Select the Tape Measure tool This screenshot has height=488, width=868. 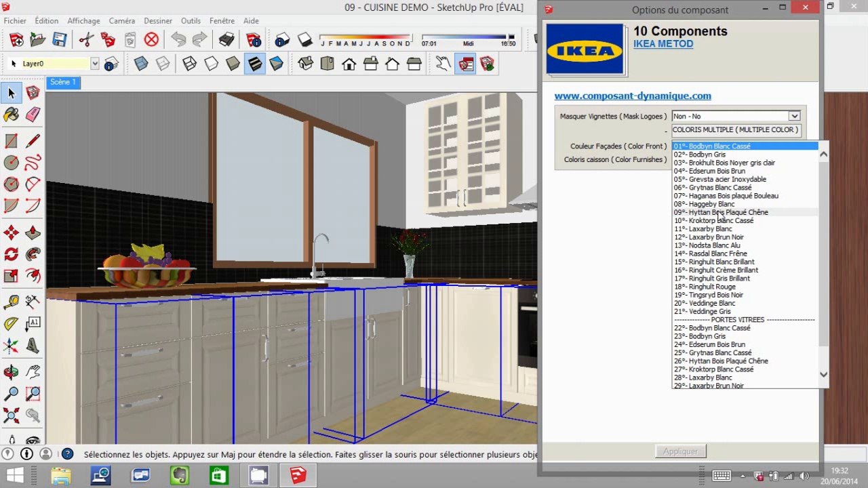pyautogui.click(x=12, y=302)
